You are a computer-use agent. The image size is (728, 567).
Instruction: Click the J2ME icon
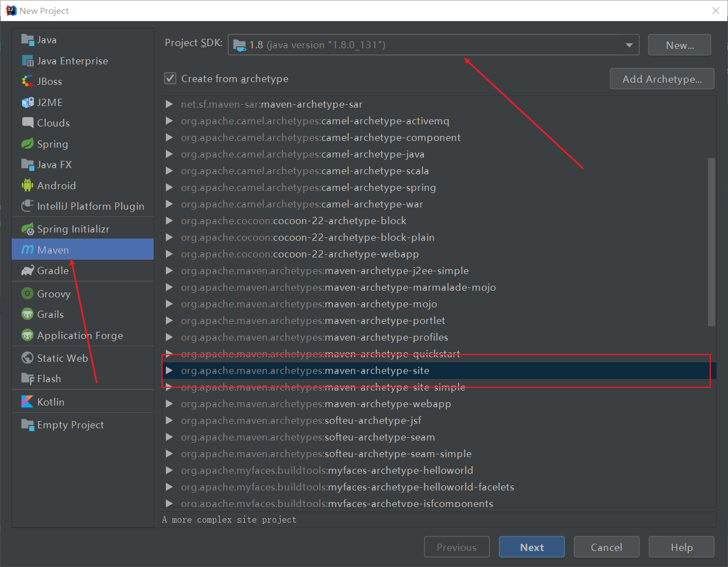point(27,102)
